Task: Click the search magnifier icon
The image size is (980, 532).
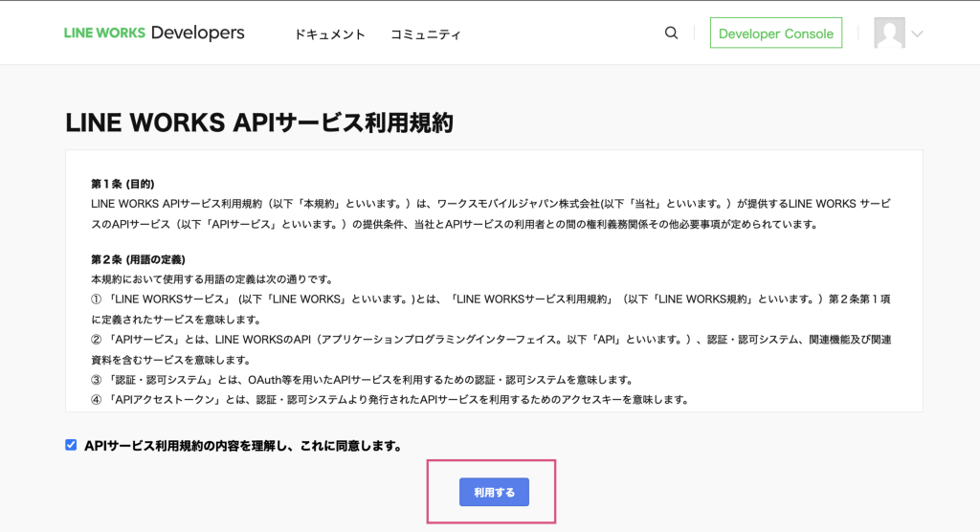Action: (671, 33)
